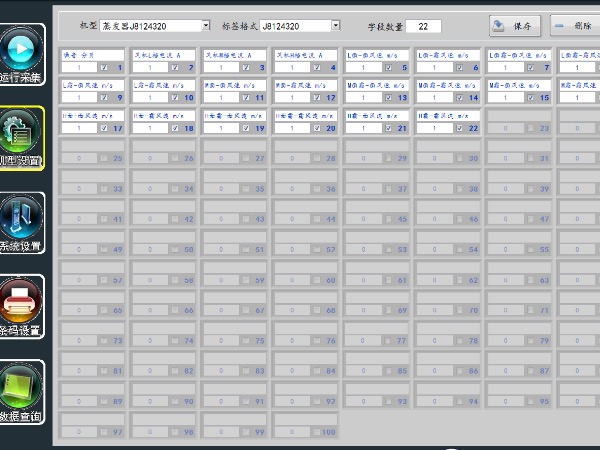The width and height of the screenshot is (600, 450).
Task: Expand the 机型 model dropdown
Action: point(206,25)
